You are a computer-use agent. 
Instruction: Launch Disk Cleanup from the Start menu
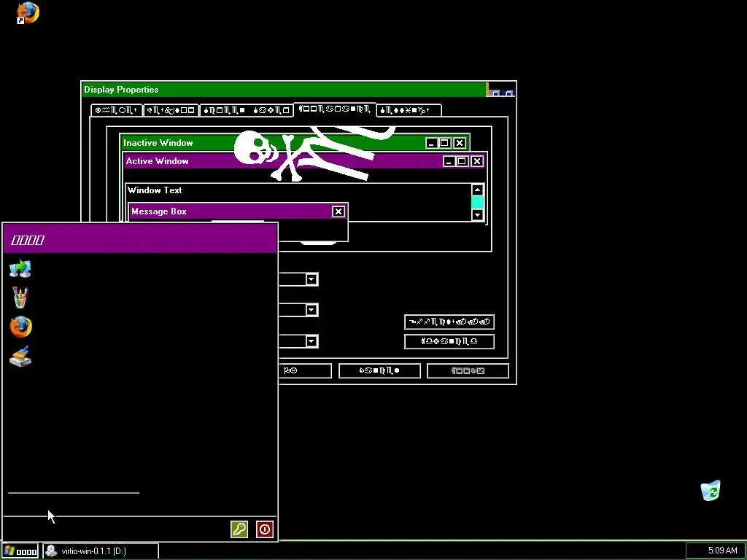tap(20, 356)
